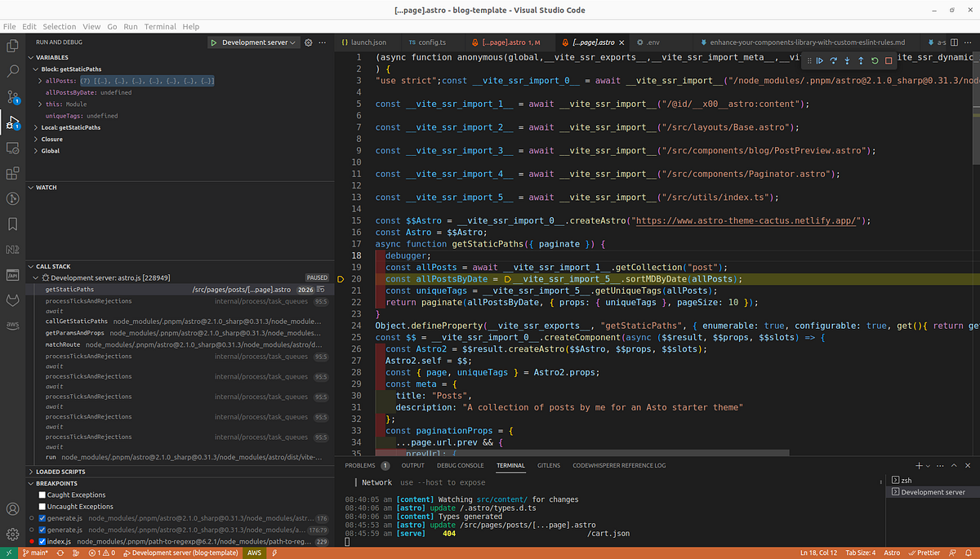Uncheck the index.js breakpoint
Viewport: 980px width, 559px height.
[x=42, y=541]
